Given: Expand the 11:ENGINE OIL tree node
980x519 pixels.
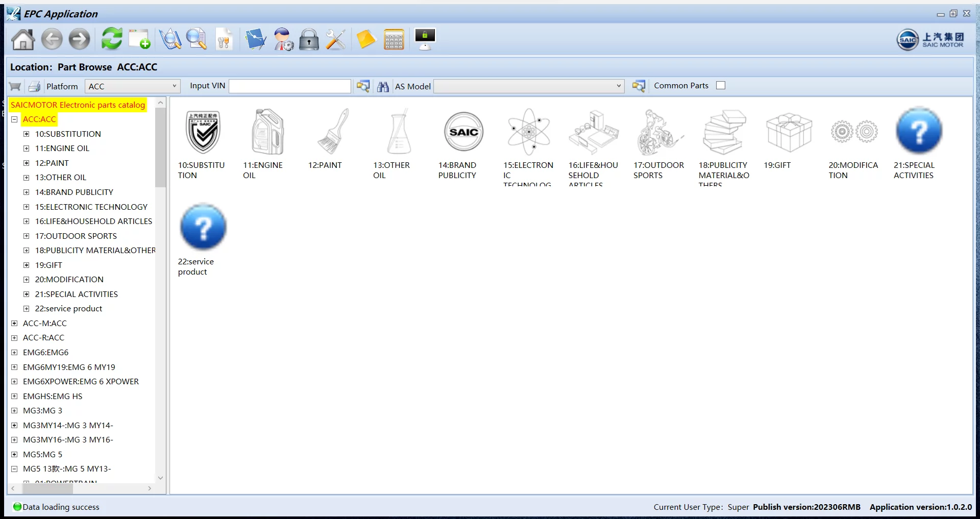Looking at the screenshot, I should coord(27,149).
